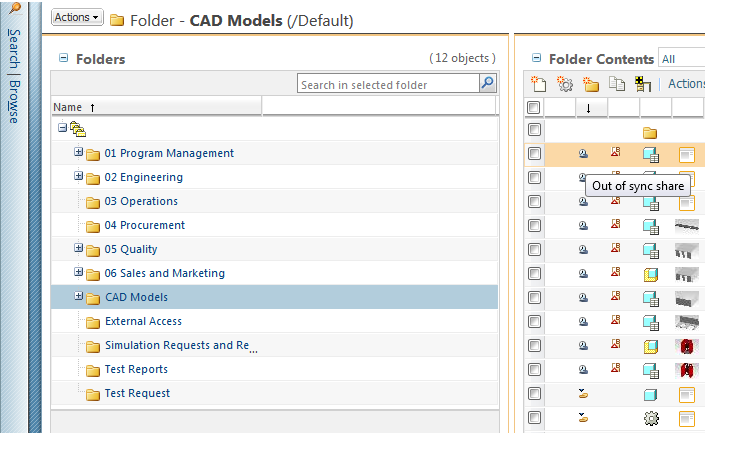Click the magnifier icon beside the folder search box
Viewport: 732px width, 456px height.
pyautogui.click(x=488, y=83)
